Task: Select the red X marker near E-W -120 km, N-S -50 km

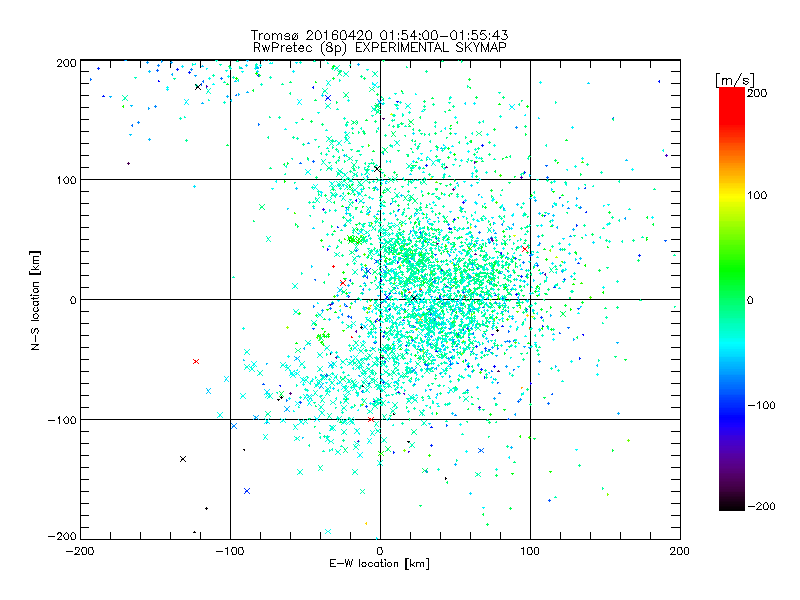Action: (x=196, y=361)
